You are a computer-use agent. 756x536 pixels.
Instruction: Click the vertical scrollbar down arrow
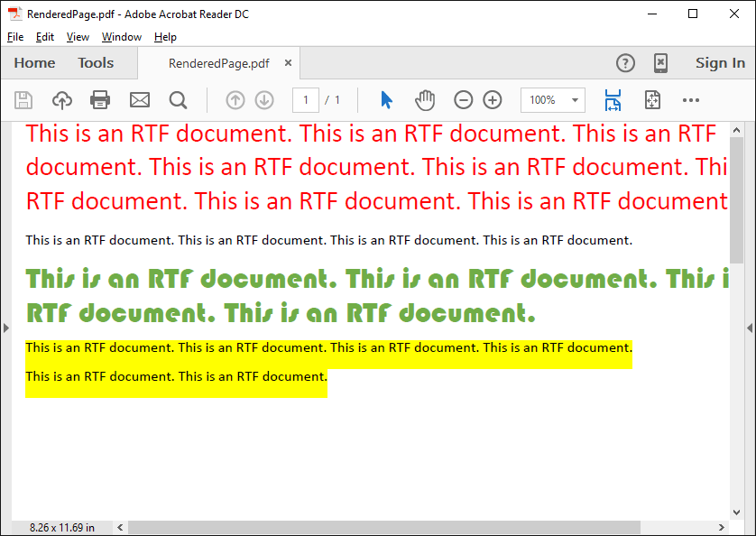tap(735, 511)
